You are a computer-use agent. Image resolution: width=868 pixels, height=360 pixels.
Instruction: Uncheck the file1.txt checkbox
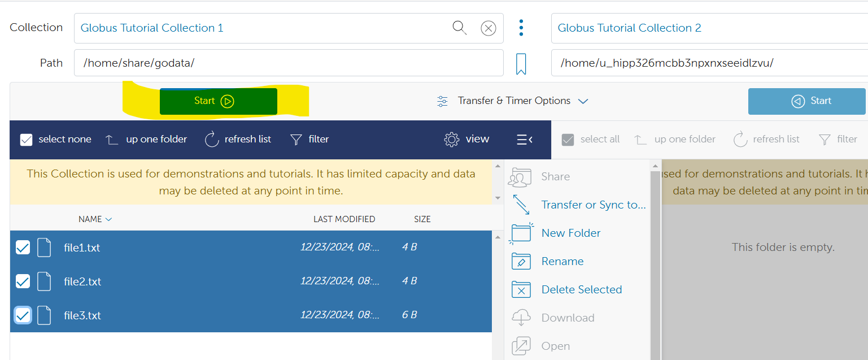point(23,248)
